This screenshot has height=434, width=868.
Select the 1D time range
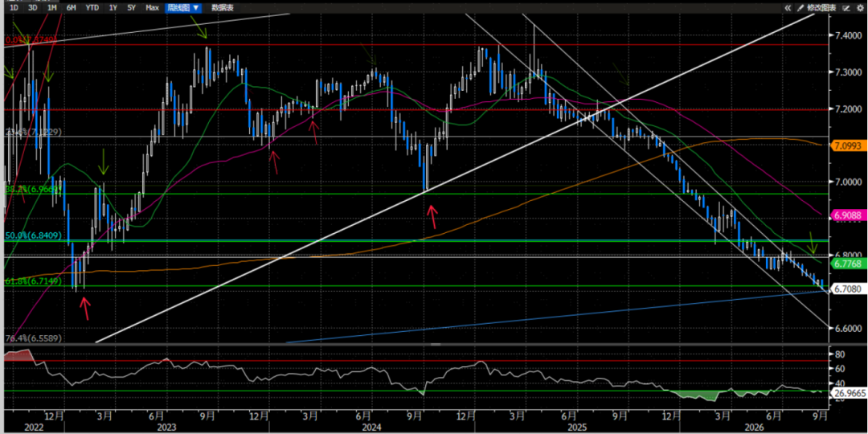click(14, 8)
